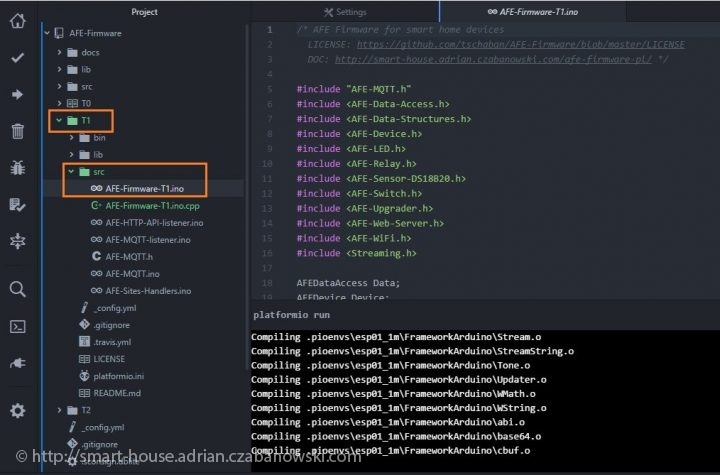Screen dimensions: 720x475
Task: Open README.md from the project tree
Action: click(x=116, y=392)
